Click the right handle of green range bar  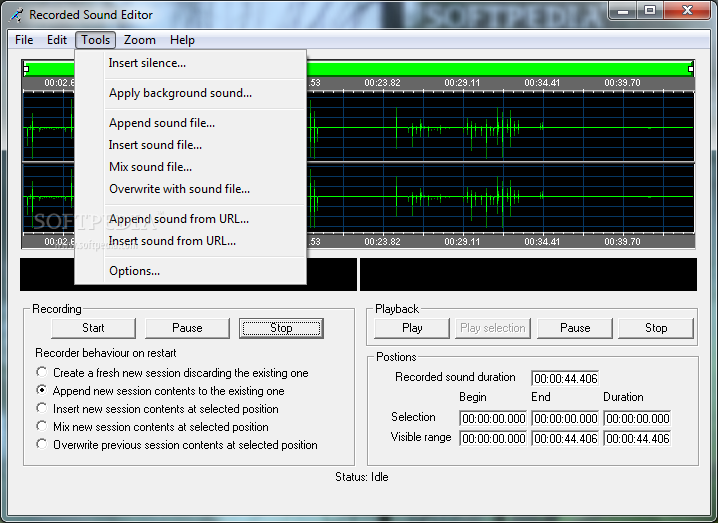tap(691, 69)
